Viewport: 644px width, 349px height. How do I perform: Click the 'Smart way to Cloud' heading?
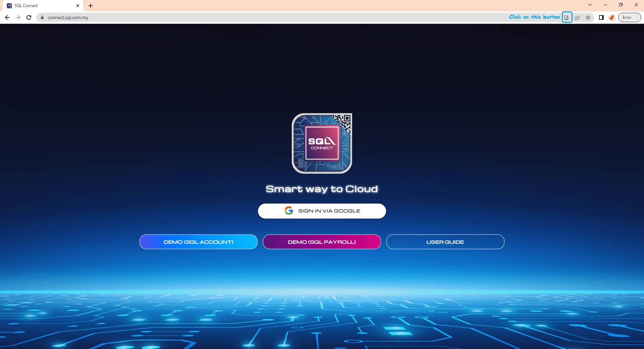tap(322, 189)
